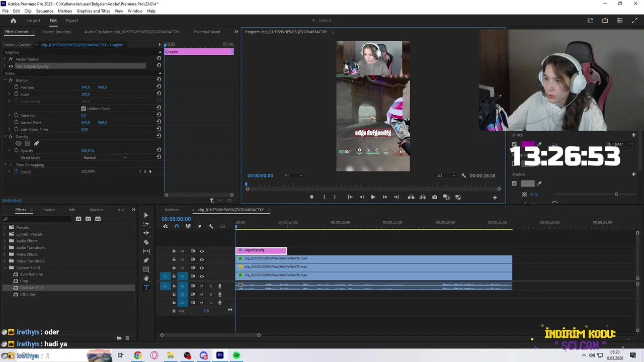Viewport: 644px width, 362px height.
Task: Toggle V4 track output eye
Action: 202,251
